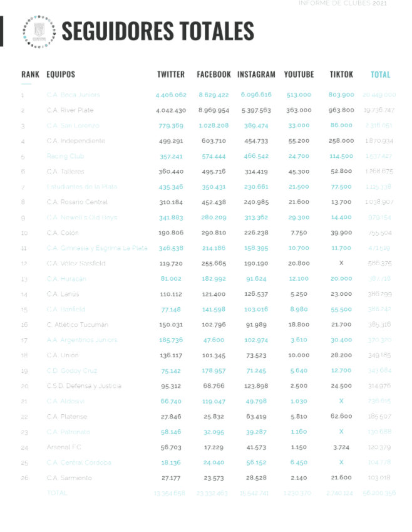Select the TIKTOK column header
The height and width of the screenshot is (532, 412).
pyautogui.click(x=341, y=75)
